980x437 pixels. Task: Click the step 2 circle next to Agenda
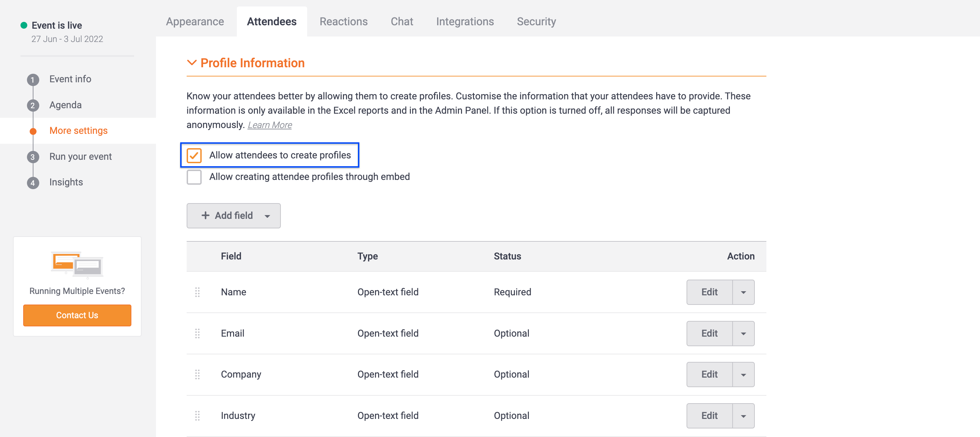click(x=33, y=105)
